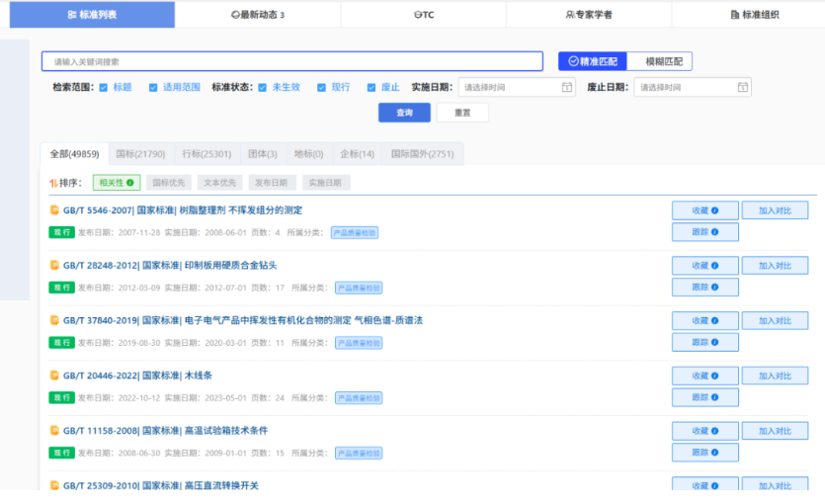
Task: Select the 国标(21790) results tab
Action: [x=140, y=154]
